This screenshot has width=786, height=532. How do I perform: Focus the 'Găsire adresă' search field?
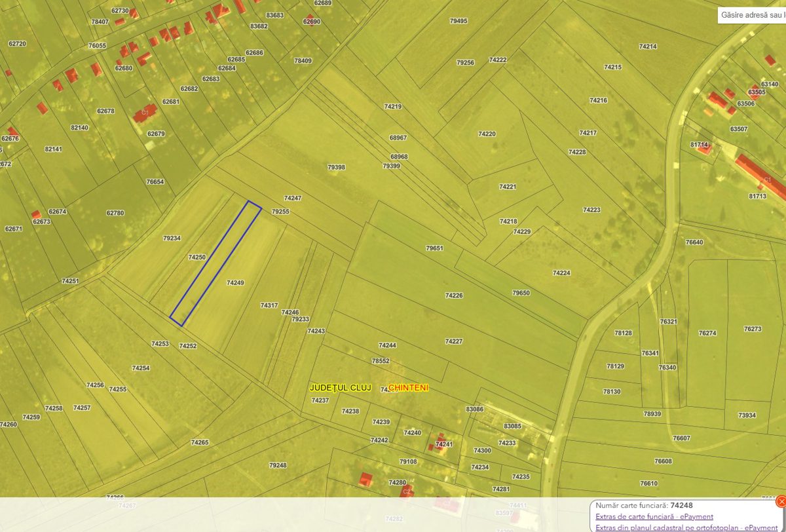(x=752, y=14)
